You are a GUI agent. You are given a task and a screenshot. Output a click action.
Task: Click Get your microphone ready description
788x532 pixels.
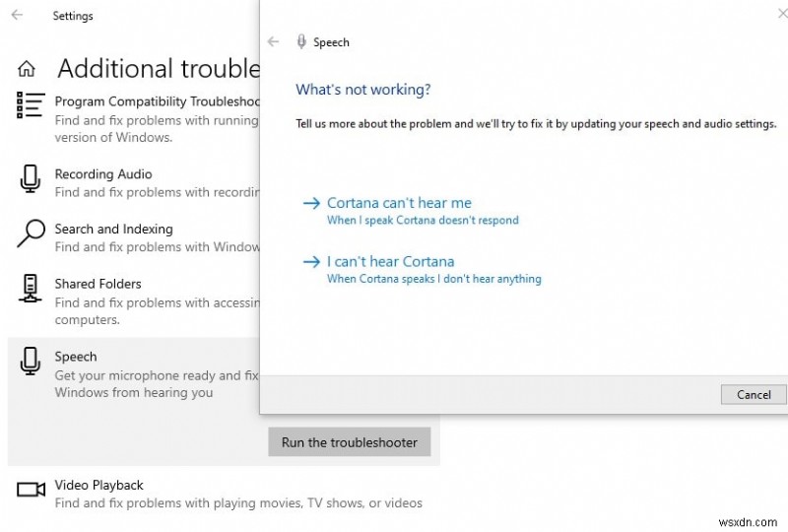[x=157, y=384]
